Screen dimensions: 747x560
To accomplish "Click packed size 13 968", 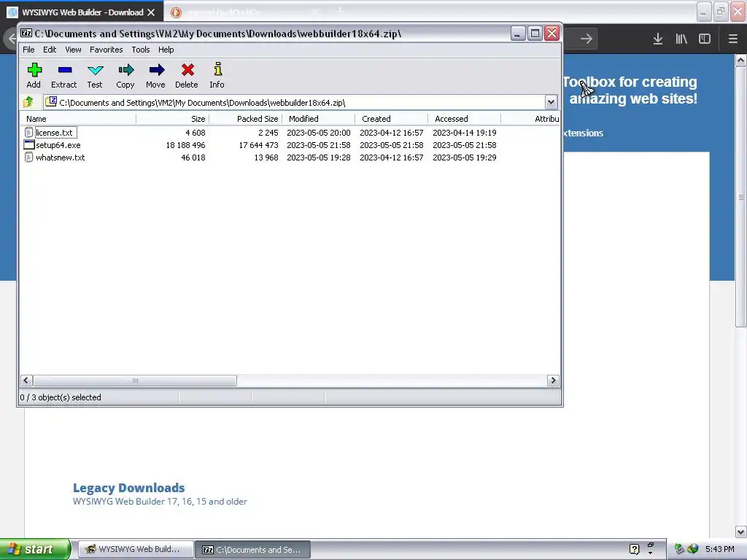I will [x=266, y=157].
